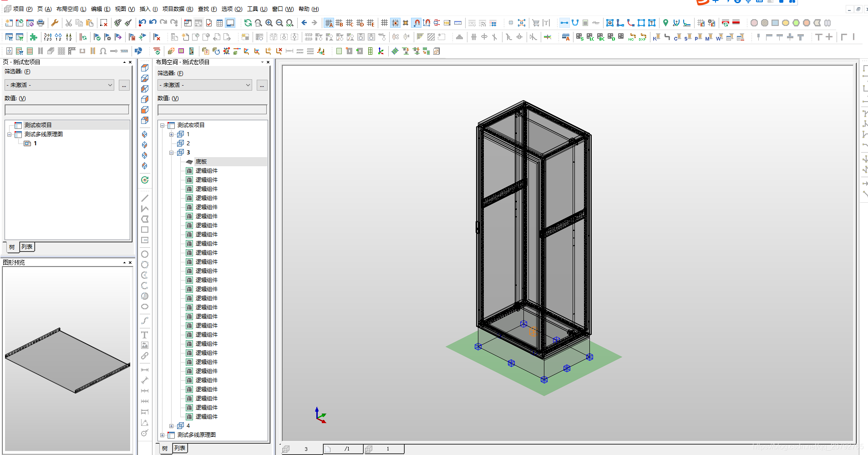Screen dimensions: 868x455
Task: Toggle the object snap magnet button
Action: pyautogui.click(x=416, y=23)
